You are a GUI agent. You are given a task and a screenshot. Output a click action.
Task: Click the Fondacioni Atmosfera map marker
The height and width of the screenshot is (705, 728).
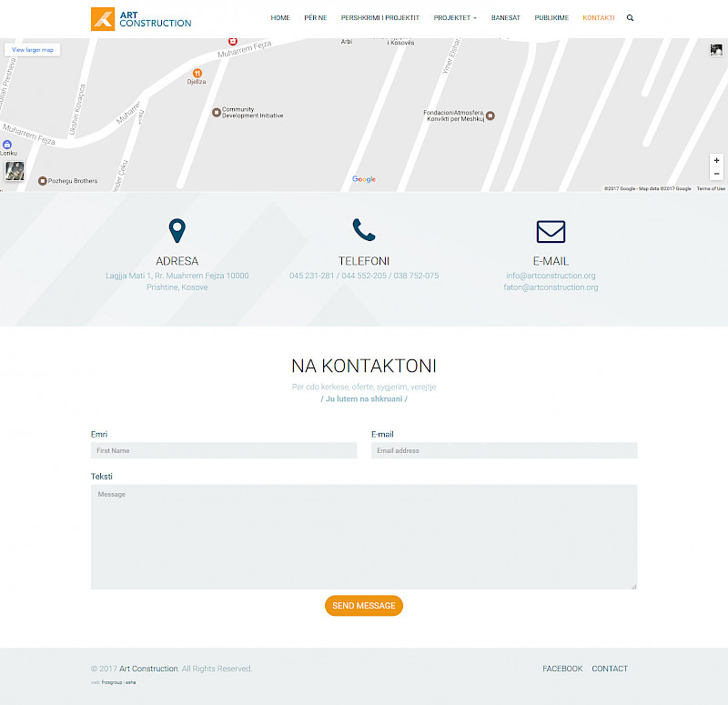tap(490, 116)
